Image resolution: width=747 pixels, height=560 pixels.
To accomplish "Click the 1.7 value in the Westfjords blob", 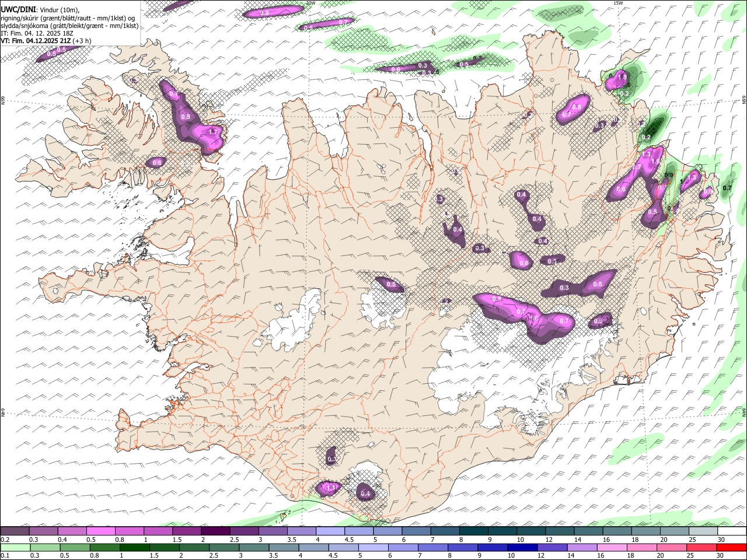I will click(x=213, y=132).
